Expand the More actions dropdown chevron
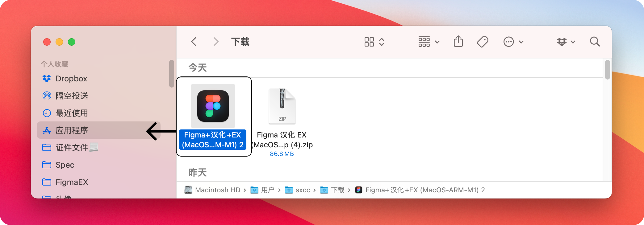Screen dimensions: 644x225 (521, 42)
